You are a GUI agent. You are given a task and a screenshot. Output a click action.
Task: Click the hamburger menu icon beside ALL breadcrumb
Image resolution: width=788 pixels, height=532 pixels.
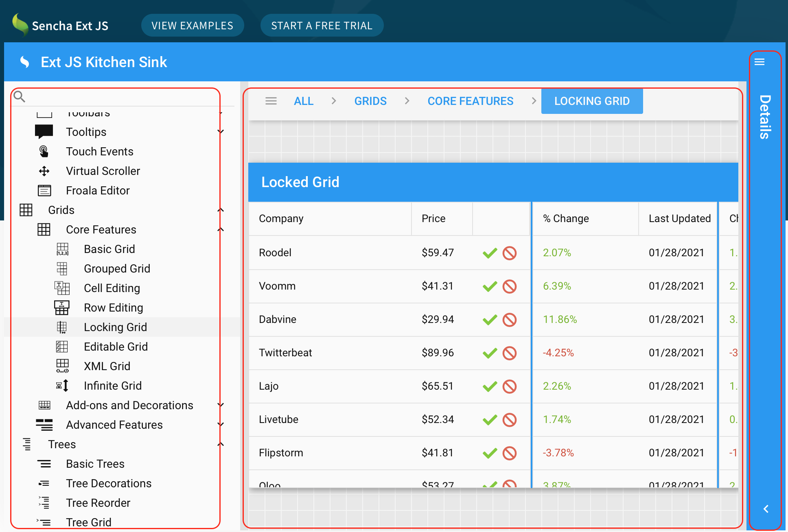pyautogui.click(x=271, y=101)
